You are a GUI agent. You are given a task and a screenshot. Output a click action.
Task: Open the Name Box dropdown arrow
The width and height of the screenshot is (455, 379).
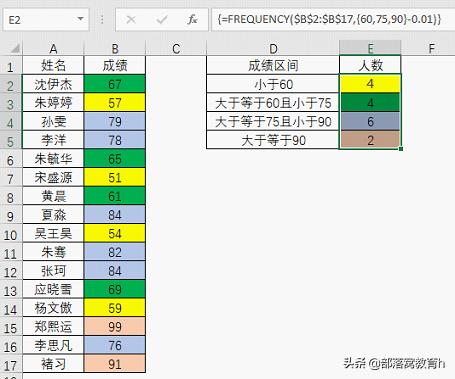[x=80, y=19]
